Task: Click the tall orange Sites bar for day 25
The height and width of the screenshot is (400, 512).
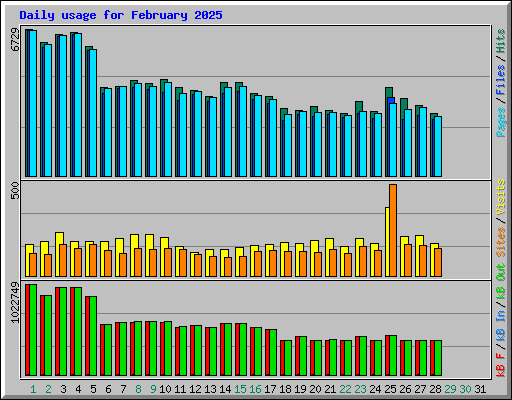Action: [x=393, y=230]
